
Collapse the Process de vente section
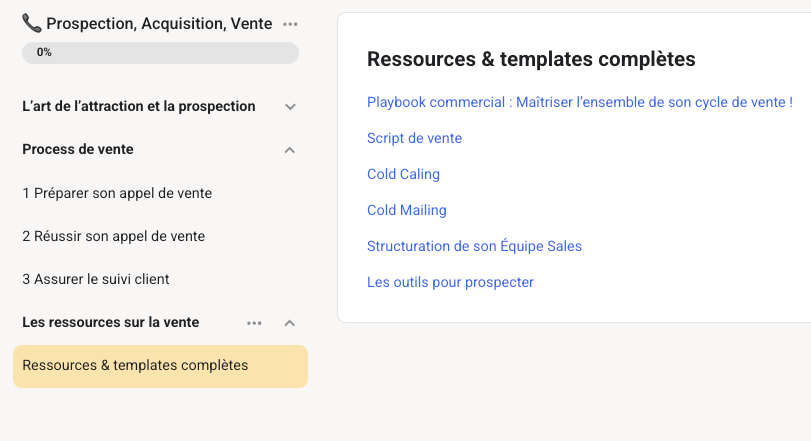(290, 150)
